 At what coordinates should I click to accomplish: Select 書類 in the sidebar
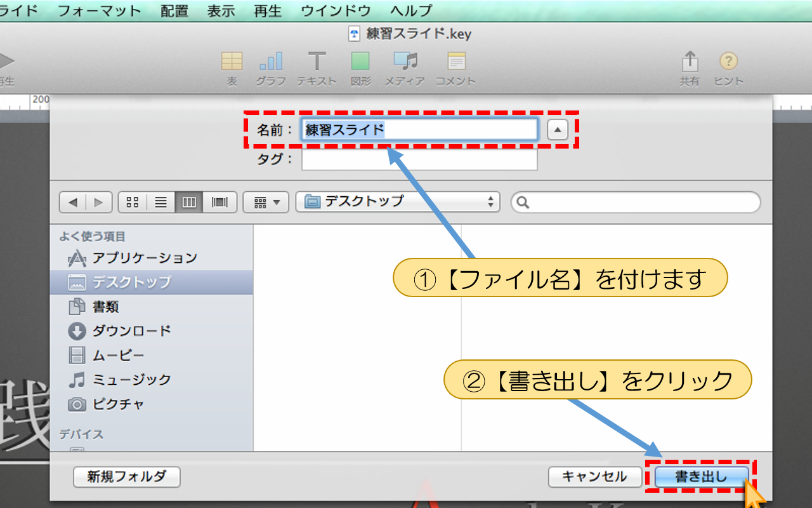(152, 307)
